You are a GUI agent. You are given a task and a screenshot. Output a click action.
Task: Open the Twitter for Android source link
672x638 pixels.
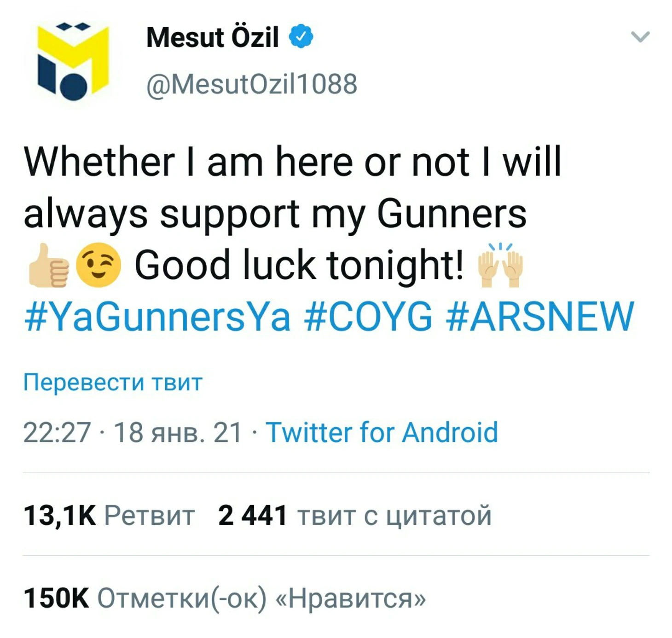point(382,432)
